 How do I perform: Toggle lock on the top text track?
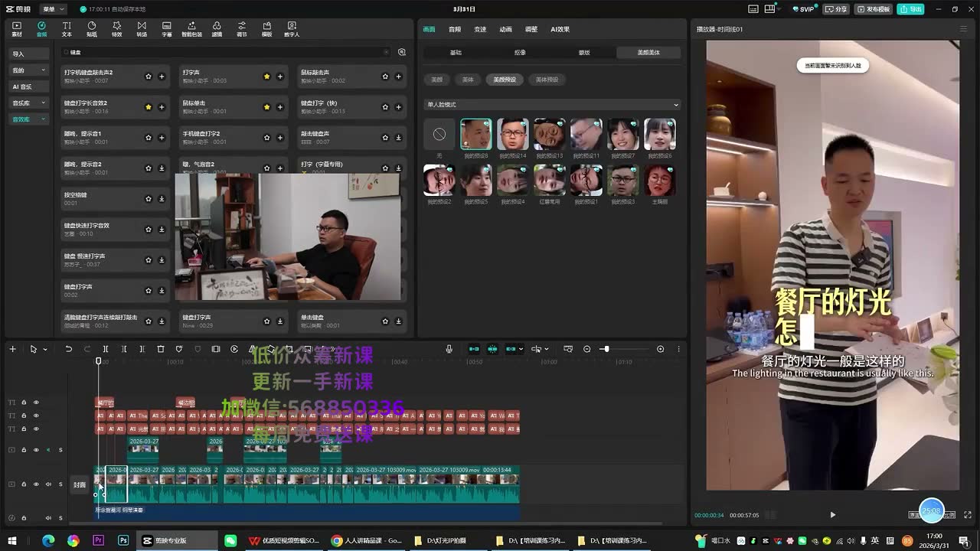(24, 403)
